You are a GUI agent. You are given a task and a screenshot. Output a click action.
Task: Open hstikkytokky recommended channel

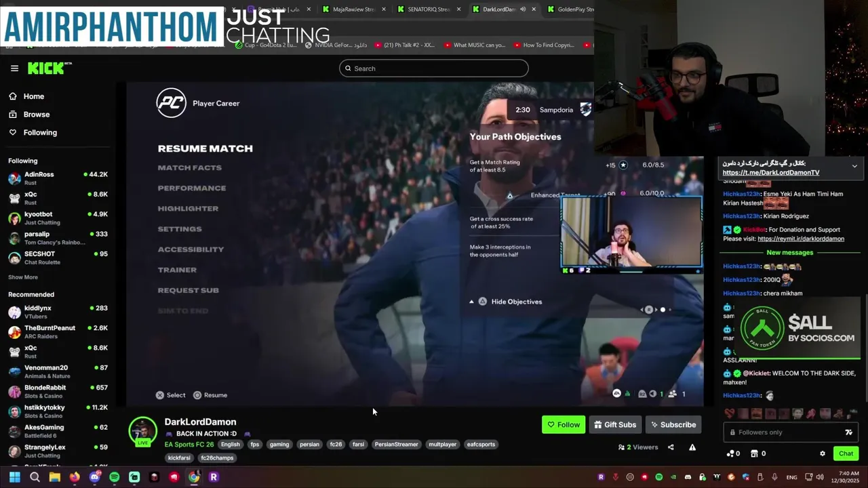tap(58, 411)
